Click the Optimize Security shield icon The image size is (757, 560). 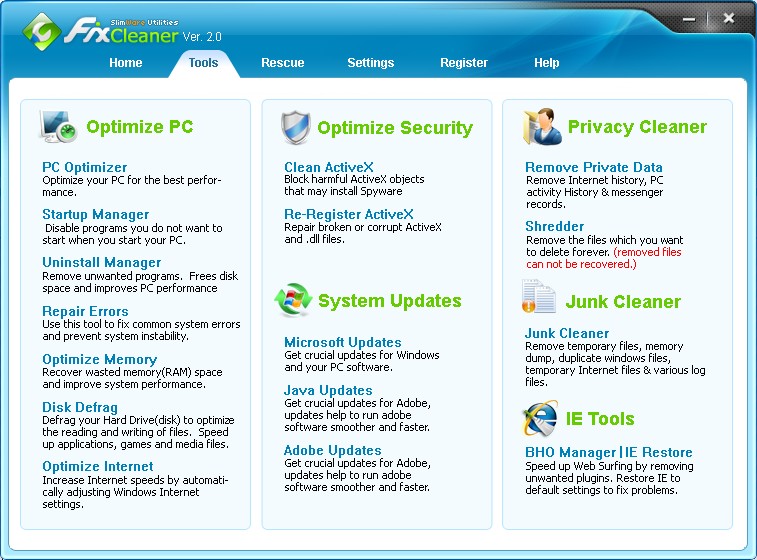(295, 127)
